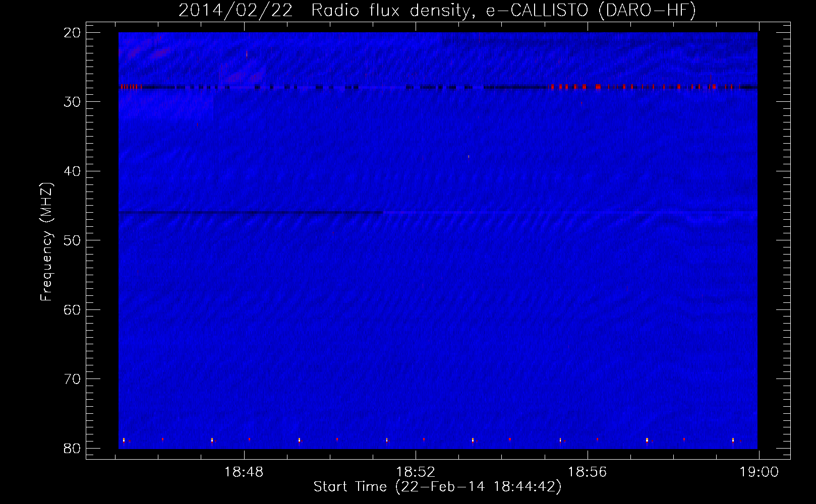Viewport: 816px width, 504px height.
Task: Click the 60 MHz frequency tick label
Action: [72, 309]
